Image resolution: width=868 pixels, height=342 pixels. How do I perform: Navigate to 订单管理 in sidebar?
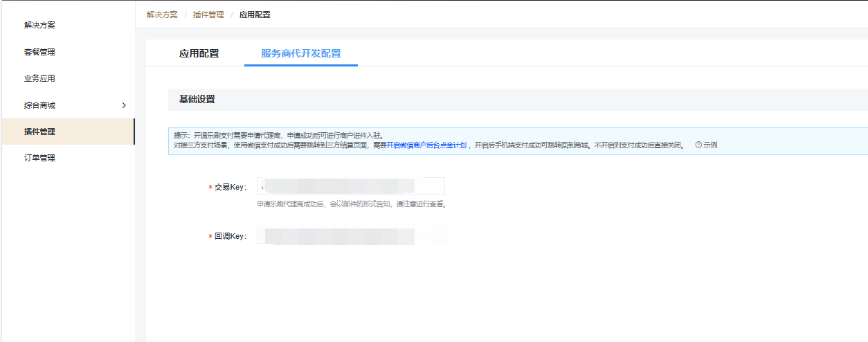(x=39, y=158)
